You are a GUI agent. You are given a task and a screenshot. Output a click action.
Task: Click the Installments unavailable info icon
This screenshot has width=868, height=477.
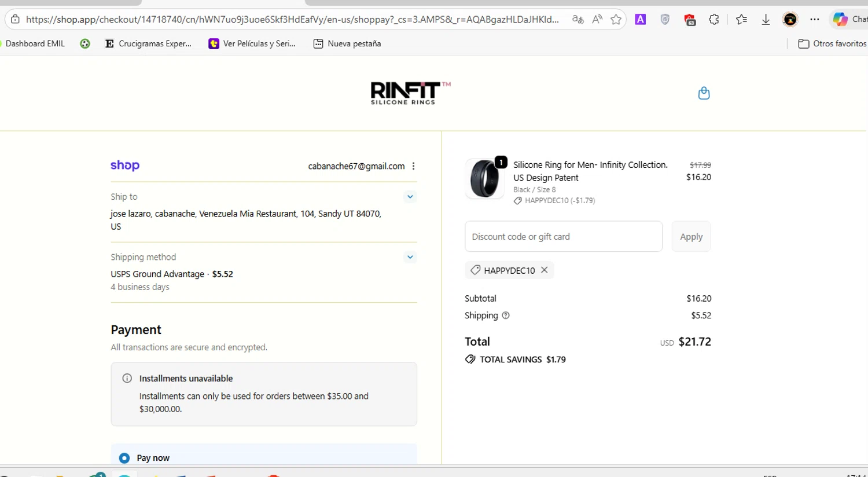[x=127, y=378]
